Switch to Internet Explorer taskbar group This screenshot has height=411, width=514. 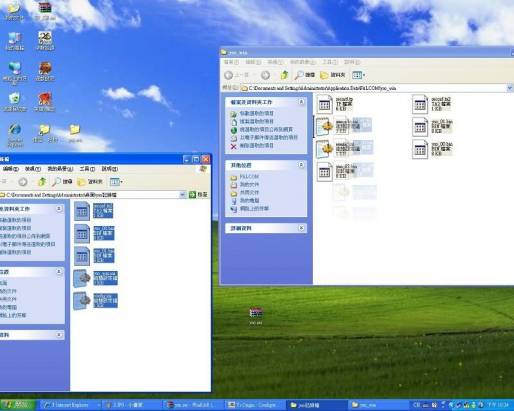pos(71,405)
